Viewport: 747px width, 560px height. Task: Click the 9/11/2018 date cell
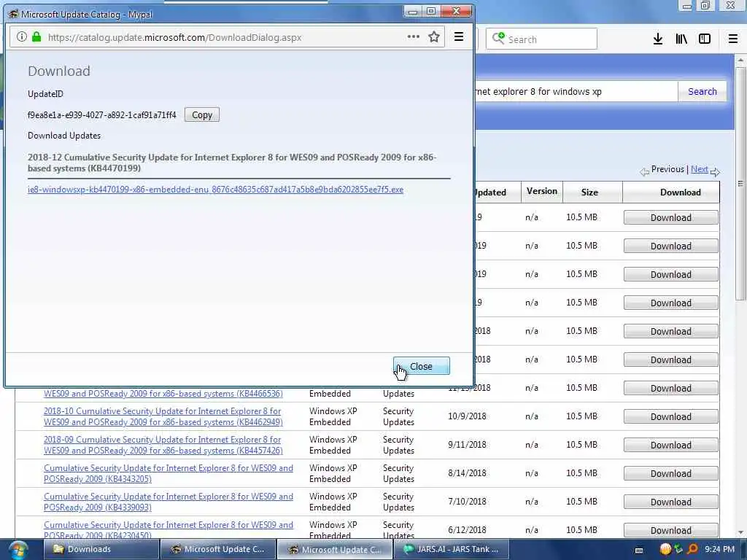click(x=467, y=445)
